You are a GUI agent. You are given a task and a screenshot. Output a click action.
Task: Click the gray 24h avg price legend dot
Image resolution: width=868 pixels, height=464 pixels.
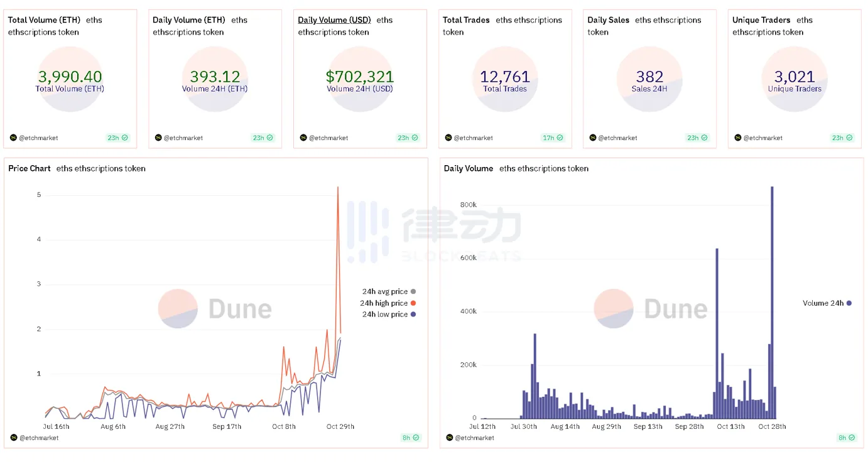(413, 292)
